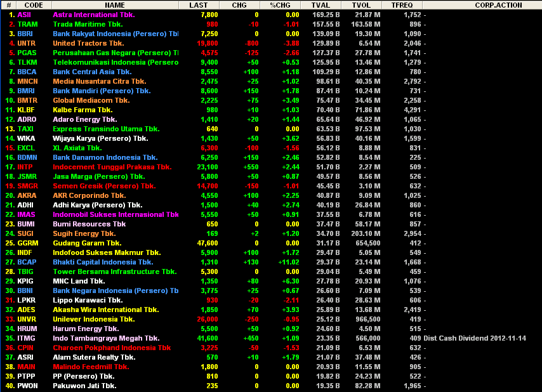This screenshot has height=392, width=542.
Task: Select stock code IMAS
Action: tap(26, 214)
